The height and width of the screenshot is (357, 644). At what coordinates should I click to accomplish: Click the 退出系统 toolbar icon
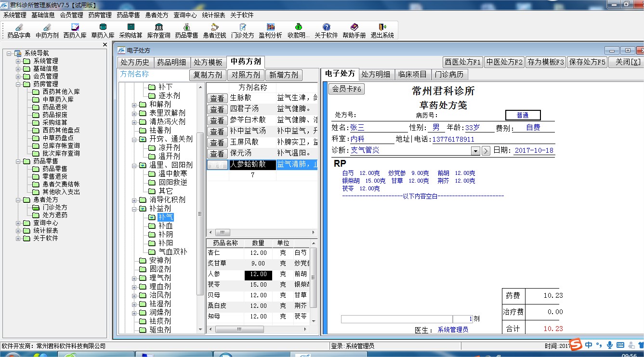click(382, 30)
